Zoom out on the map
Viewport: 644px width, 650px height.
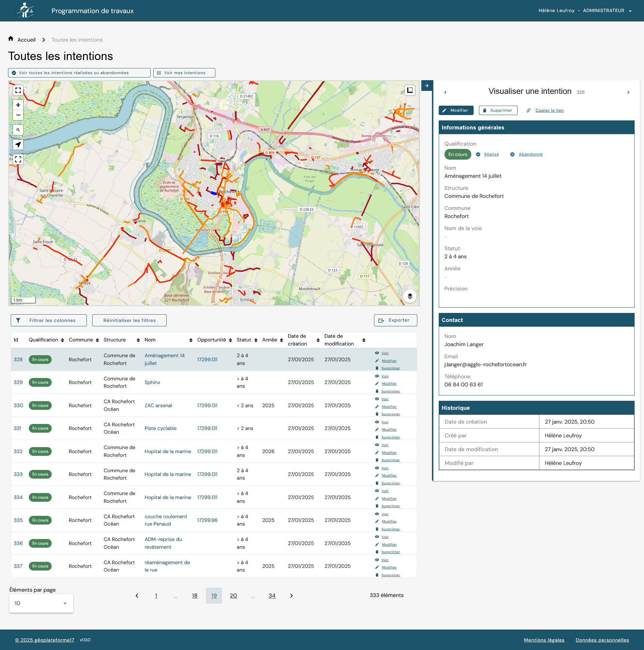click(18, 115)
